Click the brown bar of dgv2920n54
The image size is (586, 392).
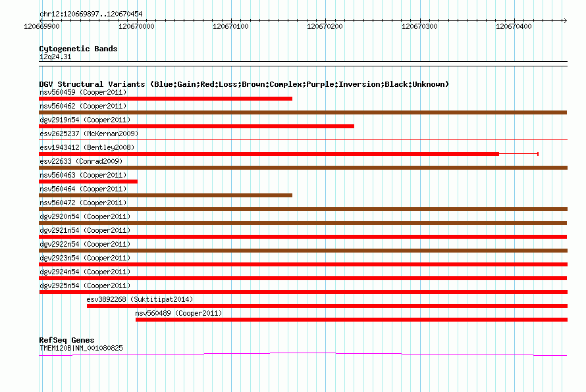click(x=303, y=223)
